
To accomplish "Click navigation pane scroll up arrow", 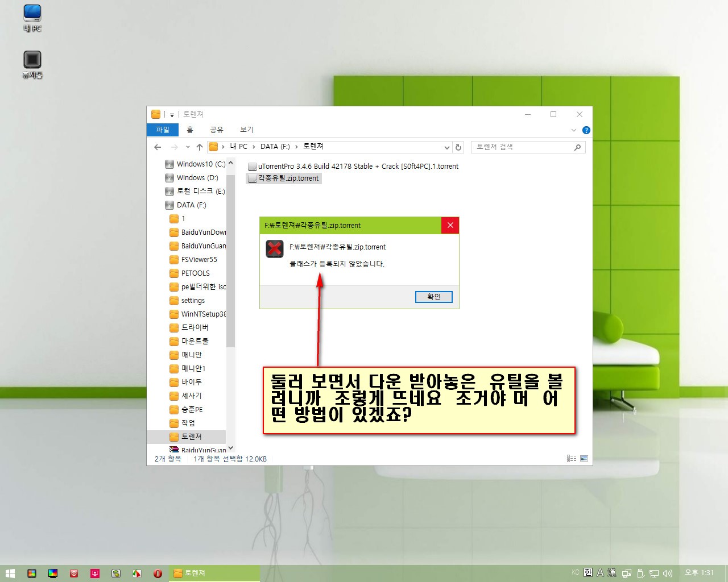I will 230,163.
